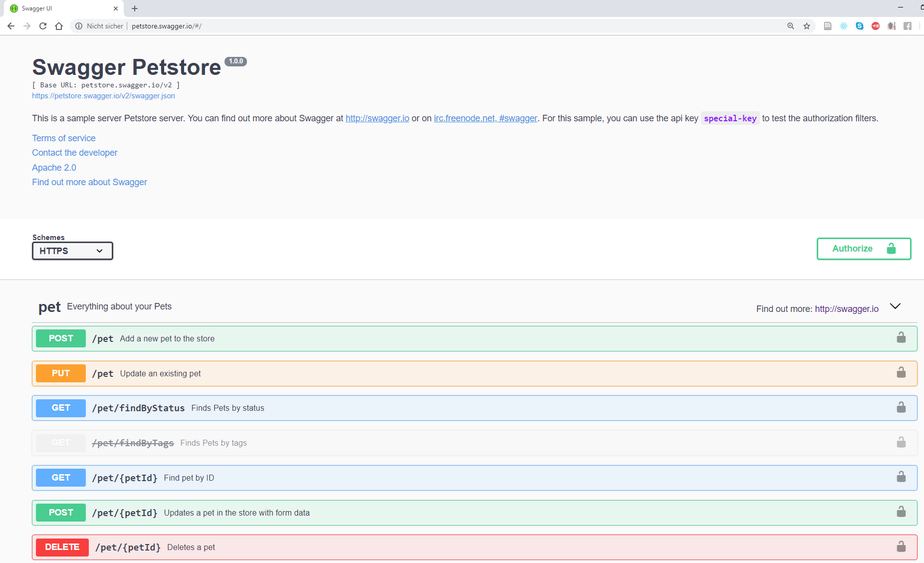
Task: Open the zoom magnifier icon in the address bar
Action: 791,26
